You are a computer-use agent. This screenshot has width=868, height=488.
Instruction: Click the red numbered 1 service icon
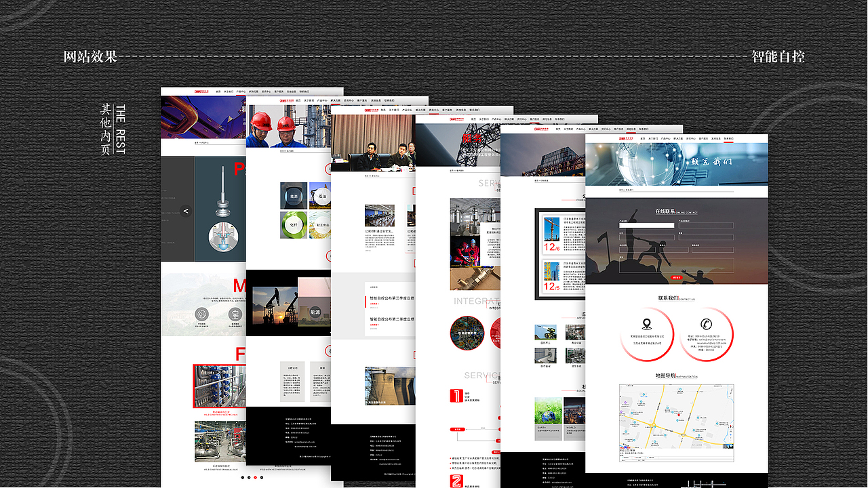[x=457, y=396]
